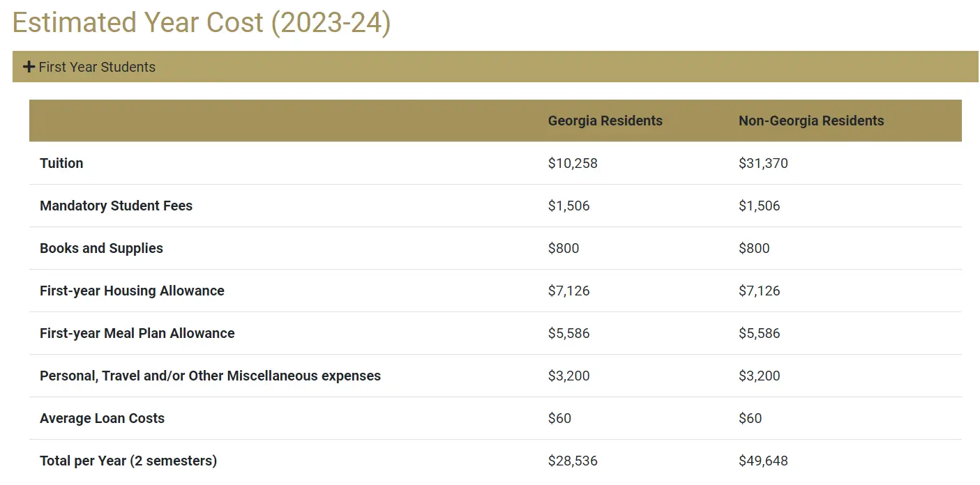Viewport: 980px width, 485px height.
Task: Select the First-year Housing Allowance label
Action: coord(132,291)
